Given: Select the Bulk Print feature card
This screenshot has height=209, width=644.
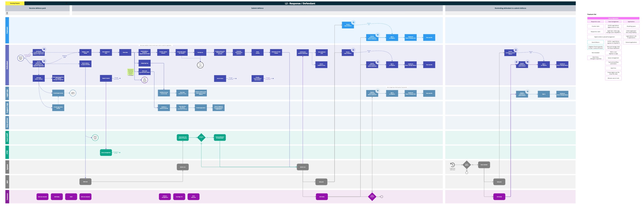Looking at the screenshot, I should (613, 68).
